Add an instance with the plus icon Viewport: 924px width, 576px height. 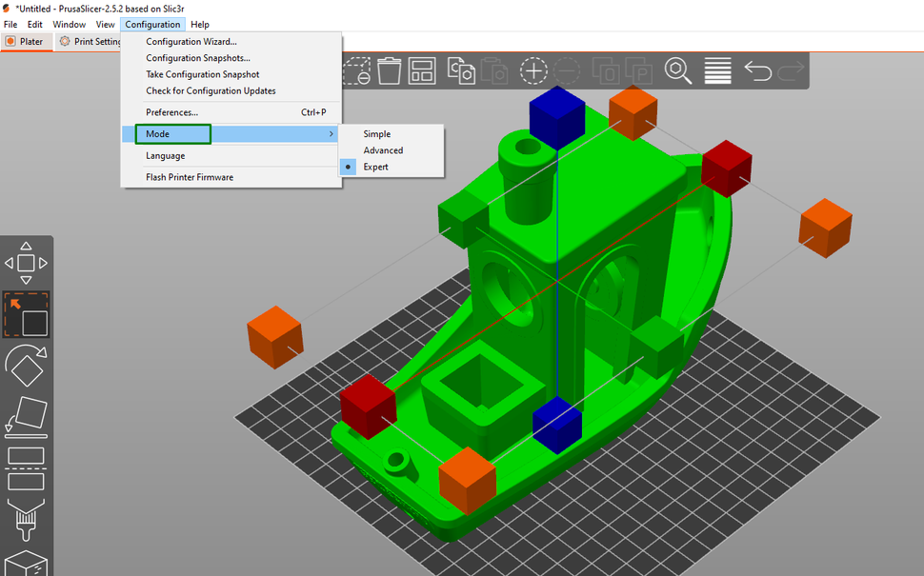point(533,70)
